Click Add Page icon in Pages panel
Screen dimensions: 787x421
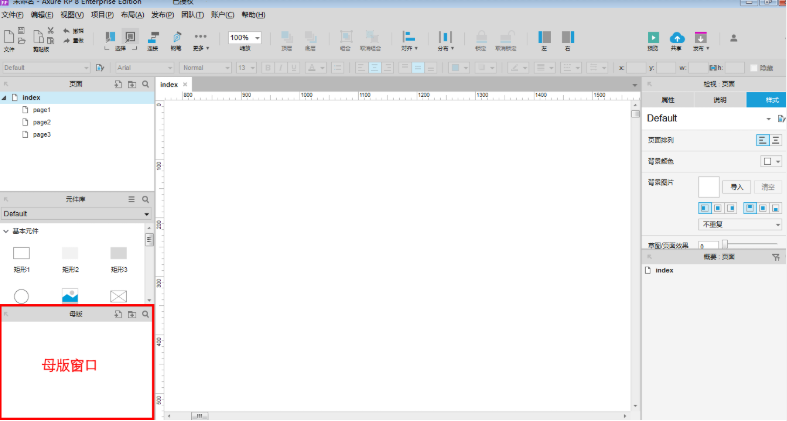tap(118, 84)
